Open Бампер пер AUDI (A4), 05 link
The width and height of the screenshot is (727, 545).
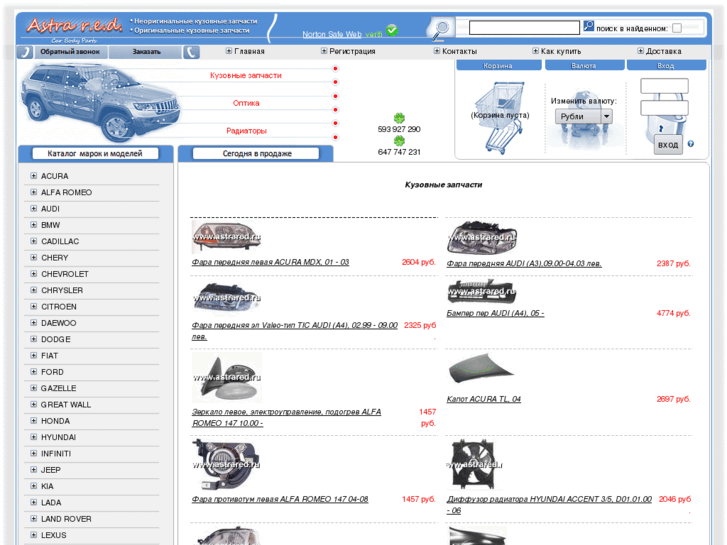click(495, 313)
